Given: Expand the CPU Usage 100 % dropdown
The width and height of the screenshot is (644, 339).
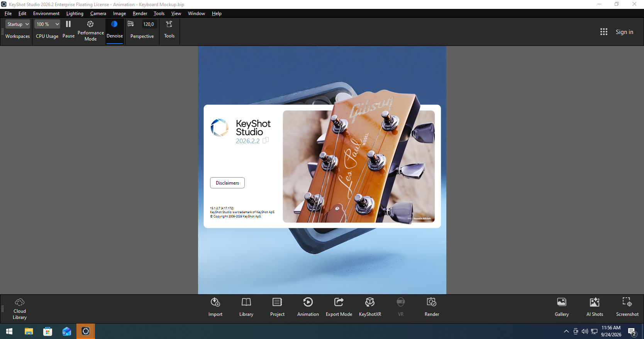Looking at the screenshot, I should (47, 24).
